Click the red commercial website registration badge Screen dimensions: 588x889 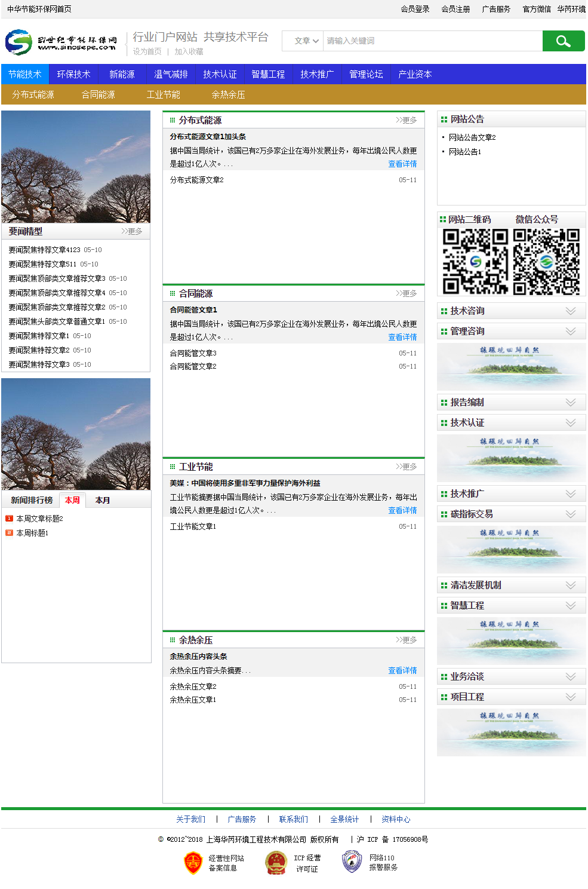click(193, 863)
